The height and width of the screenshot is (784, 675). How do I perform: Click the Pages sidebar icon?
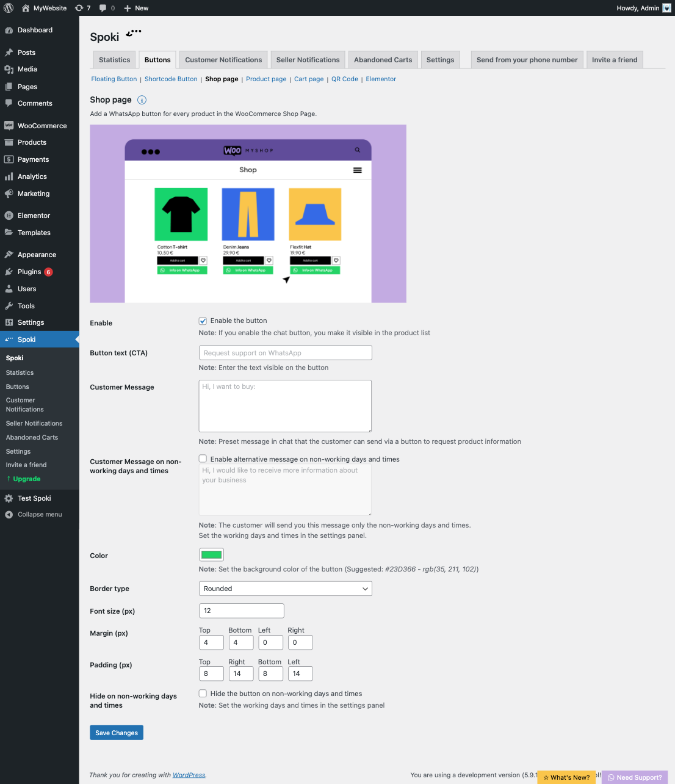tap(9, 87)
